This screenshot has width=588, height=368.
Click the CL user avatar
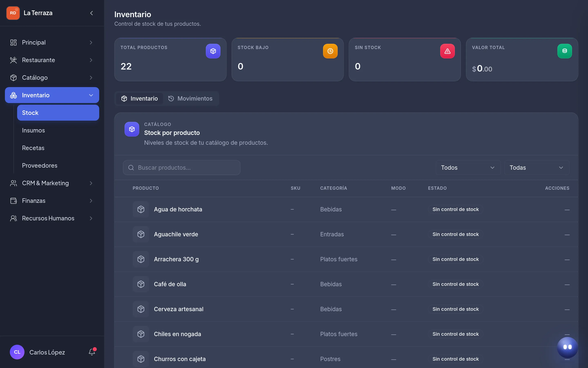pyautogui.click(x=17, y=352)
